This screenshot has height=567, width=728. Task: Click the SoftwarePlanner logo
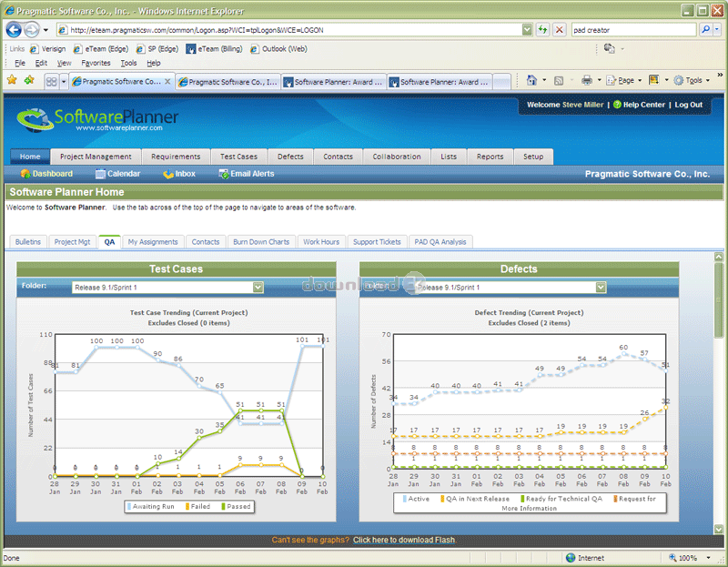tap(97, 119)
